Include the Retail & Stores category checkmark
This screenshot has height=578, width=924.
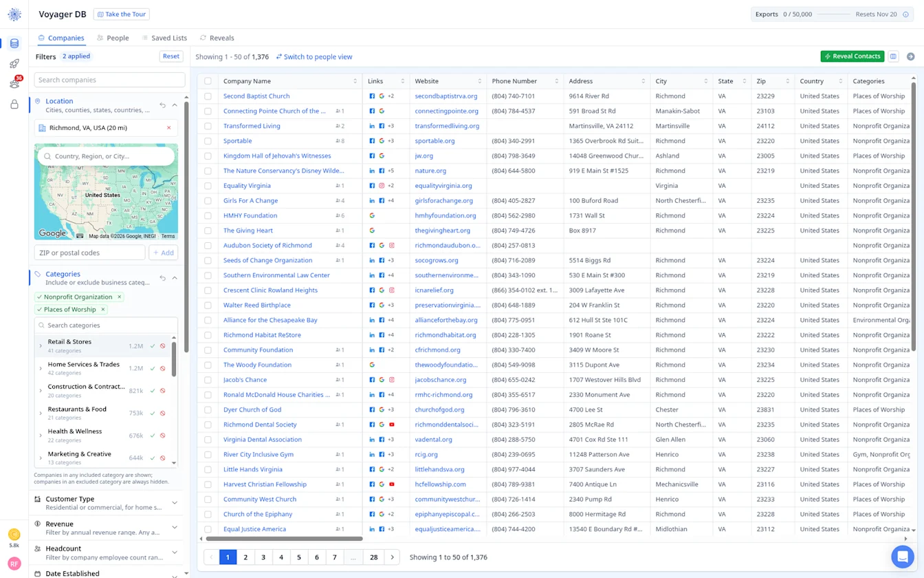point(153,346)
